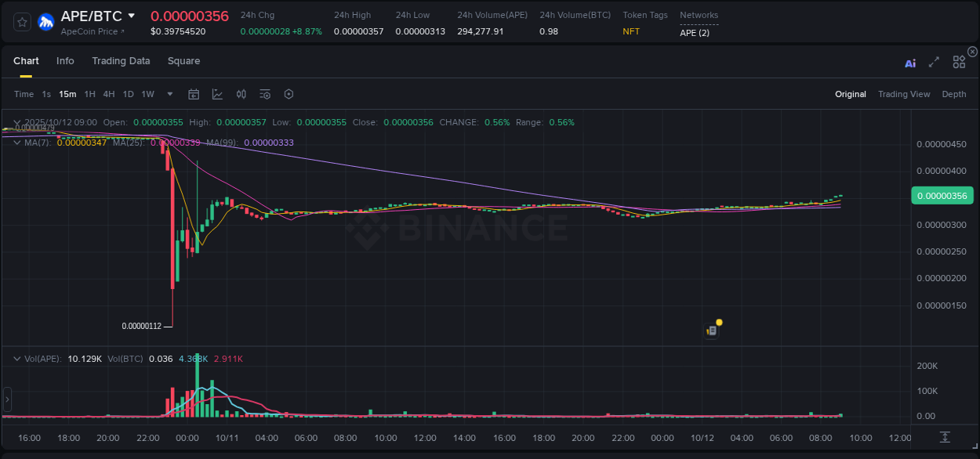Open the Depth view tab
Viewport: 980px width, 459px height.
[954, 94]
